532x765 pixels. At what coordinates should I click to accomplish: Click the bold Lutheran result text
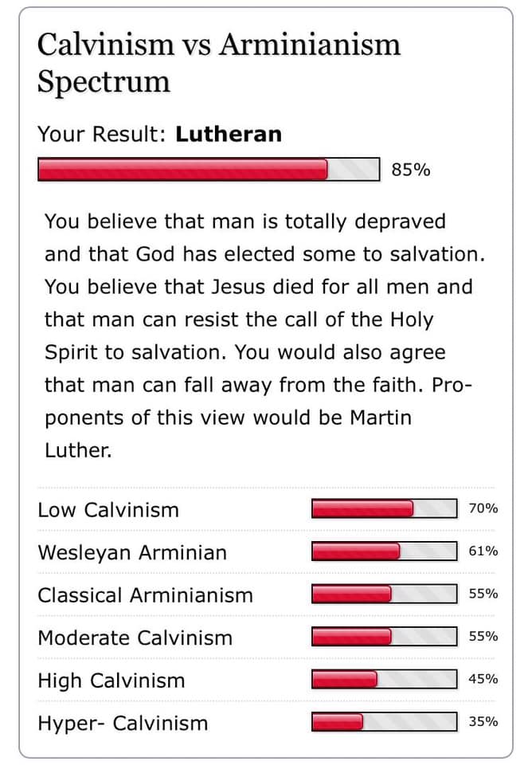229,134
